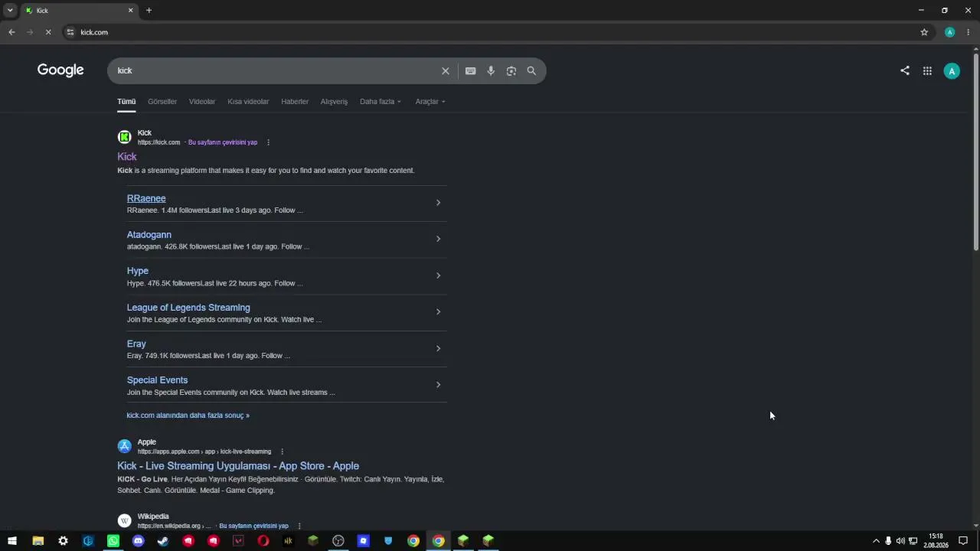Switch to the Videolar tab
980x551 pixels.
(202, 102)
